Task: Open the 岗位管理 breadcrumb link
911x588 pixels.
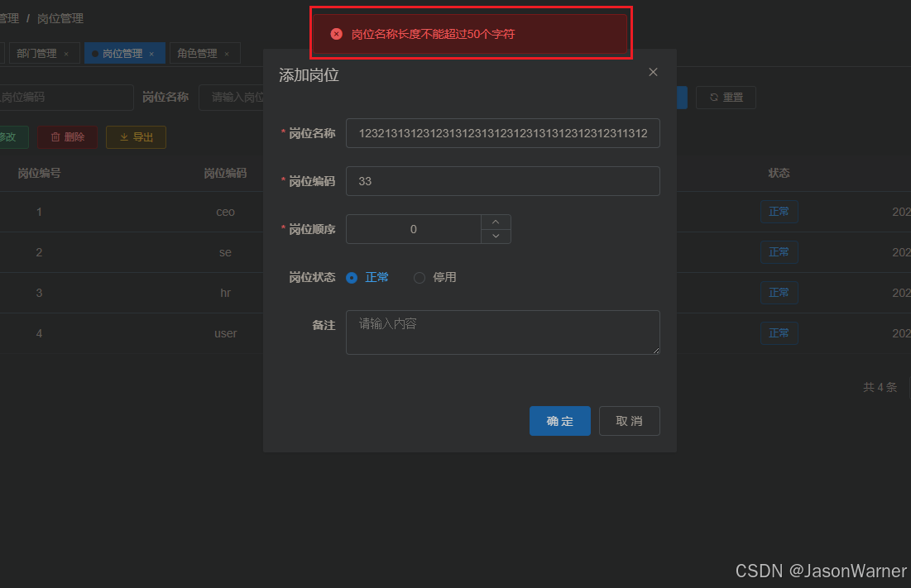Action: point(60,17)
